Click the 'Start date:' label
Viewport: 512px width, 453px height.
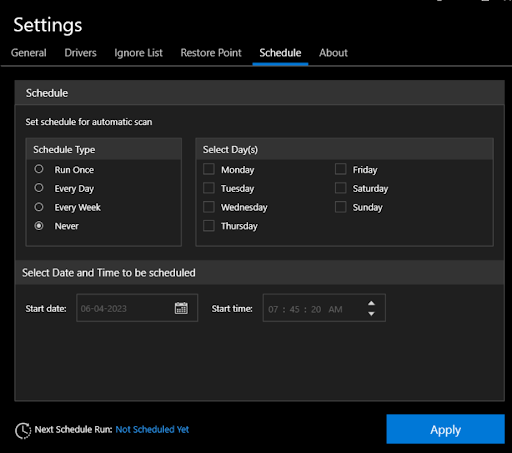coord(46,309)
